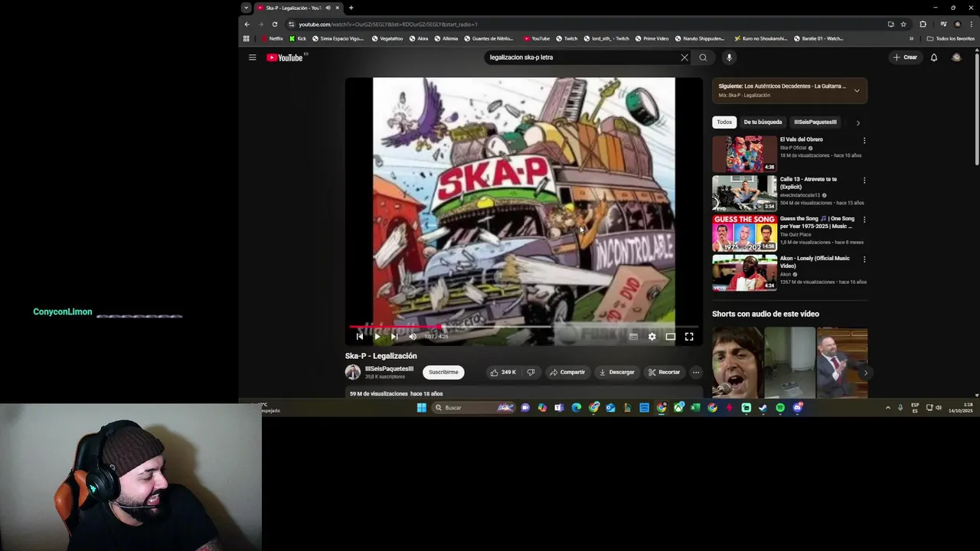Open Akon Lonely video thumbnail
This screenshot has height=551, width=980.
744,273
